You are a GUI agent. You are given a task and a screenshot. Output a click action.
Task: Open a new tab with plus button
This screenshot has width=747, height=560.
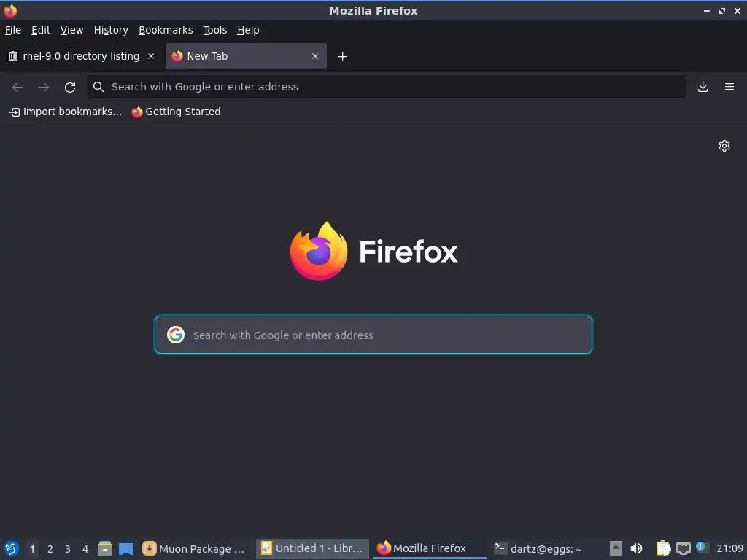(x=343, y=57)
